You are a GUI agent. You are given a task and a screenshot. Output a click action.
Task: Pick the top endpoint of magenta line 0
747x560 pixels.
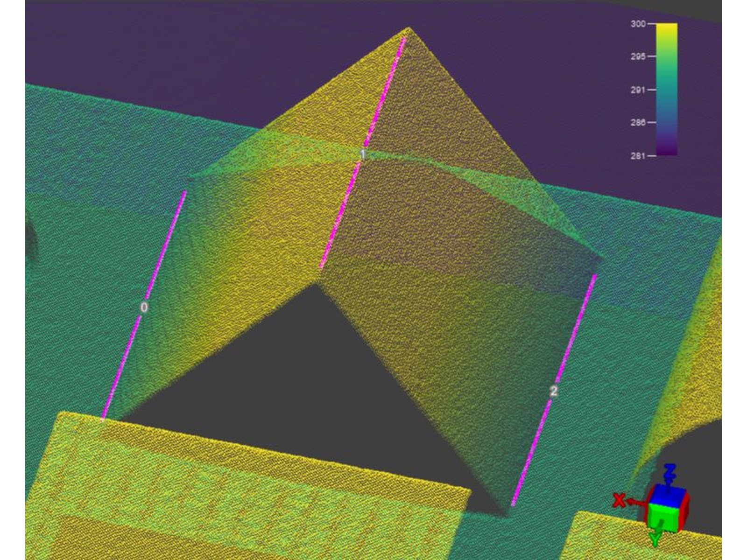coord(185,192)
